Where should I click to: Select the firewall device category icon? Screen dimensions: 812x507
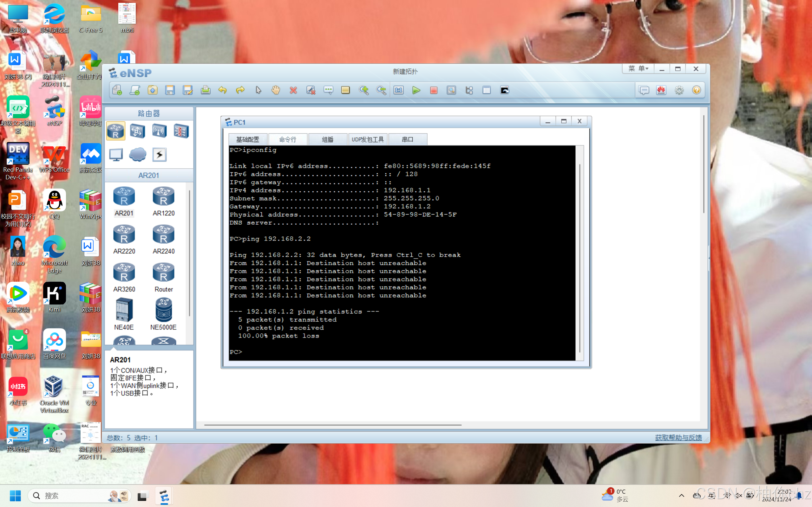tap(181, 131)
